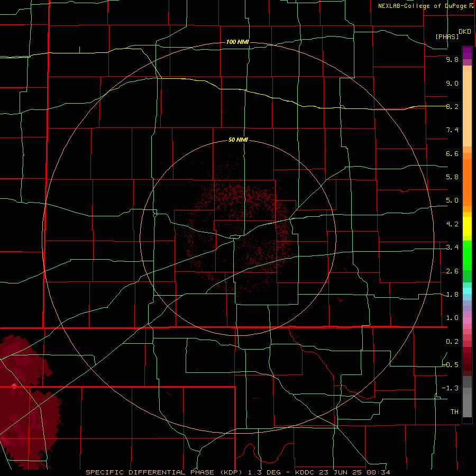Click the bright green band of the color scale
The height and width of the screenshot is (476, 476).
467,255
